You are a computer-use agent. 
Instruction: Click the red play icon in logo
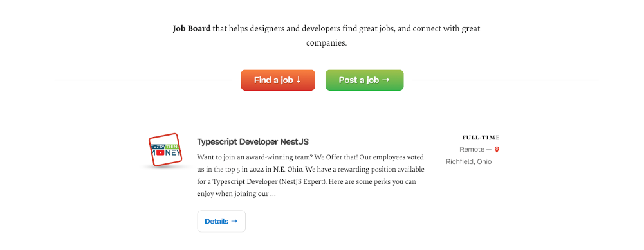point(160,152)
